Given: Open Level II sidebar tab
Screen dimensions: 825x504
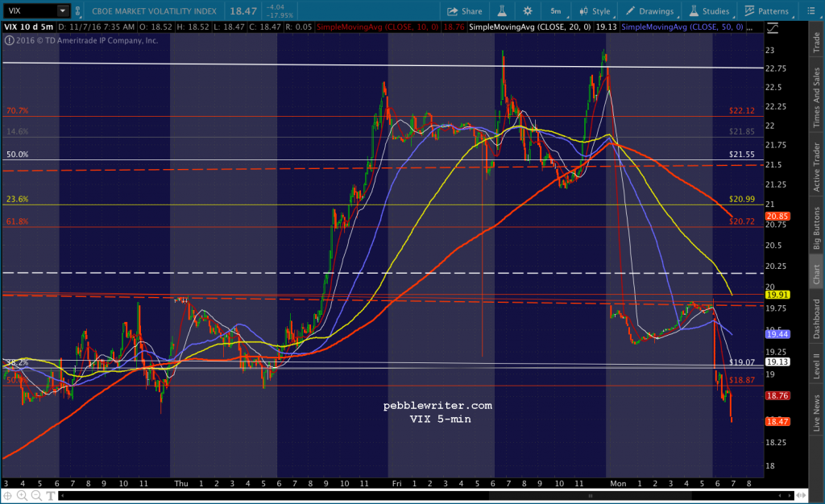Looking at the screenshot, I should pos(817,366).
